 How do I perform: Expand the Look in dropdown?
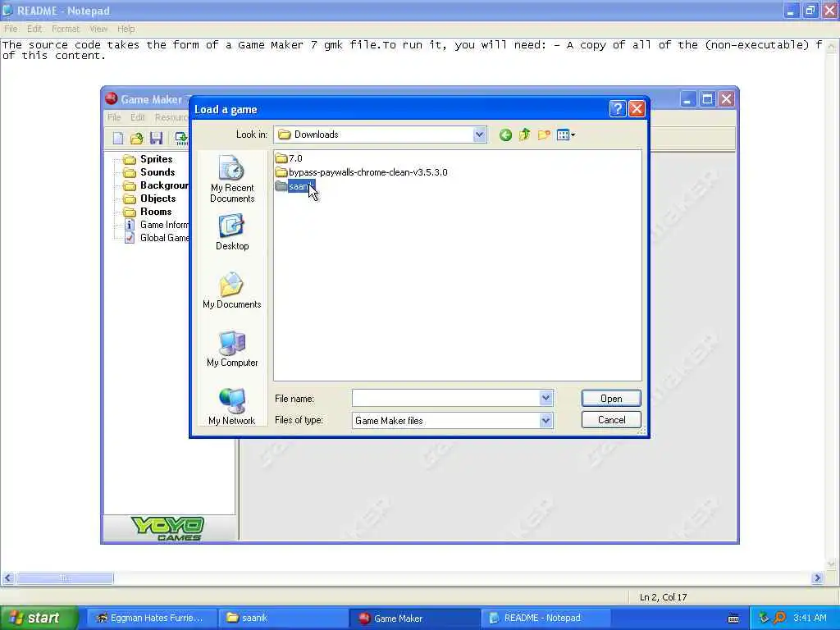click(479, 135)
